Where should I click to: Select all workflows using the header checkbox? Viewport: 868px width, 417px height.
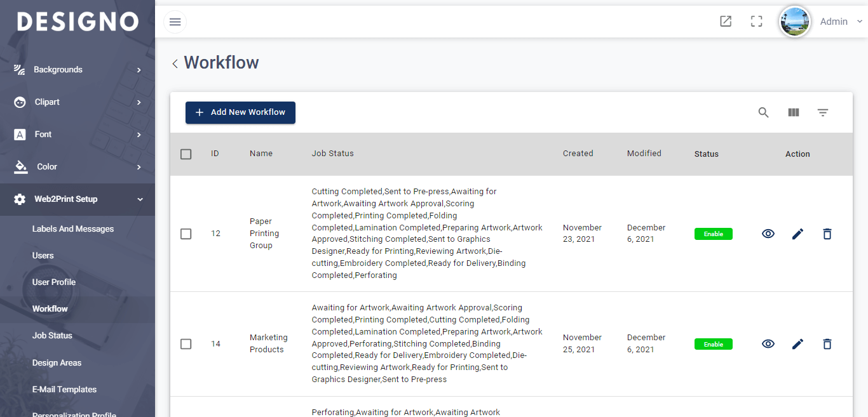tap(186, 154)
